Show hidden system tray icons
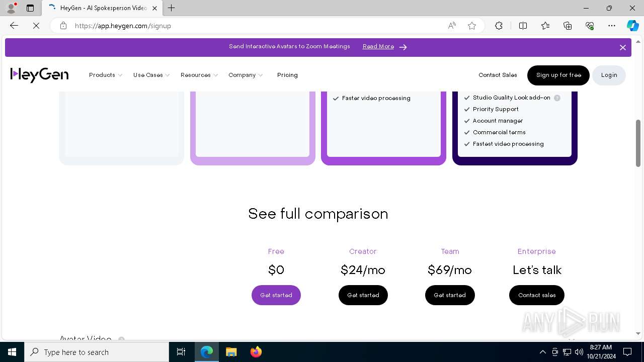This screenshot has height=362, width=644. click(x=542, y=352)
